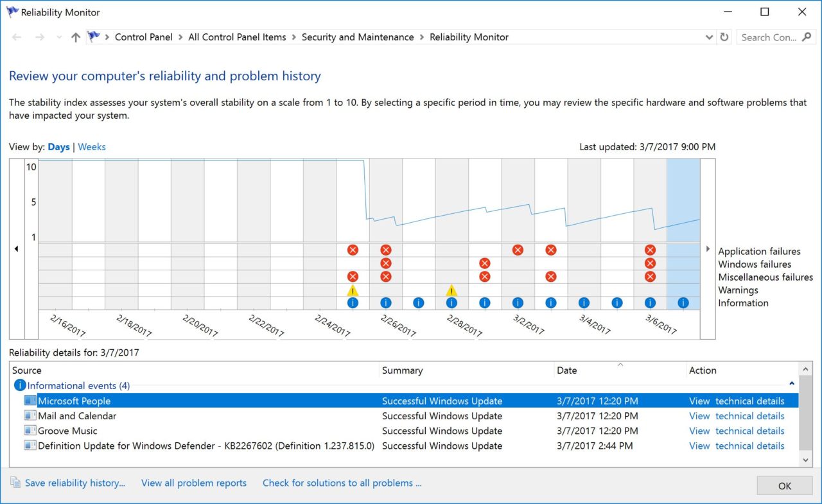Image resolution: width=822 pixels, height=504 pixels.
Task: Click the Refresh icon in address bar
Action: (724, 37)
